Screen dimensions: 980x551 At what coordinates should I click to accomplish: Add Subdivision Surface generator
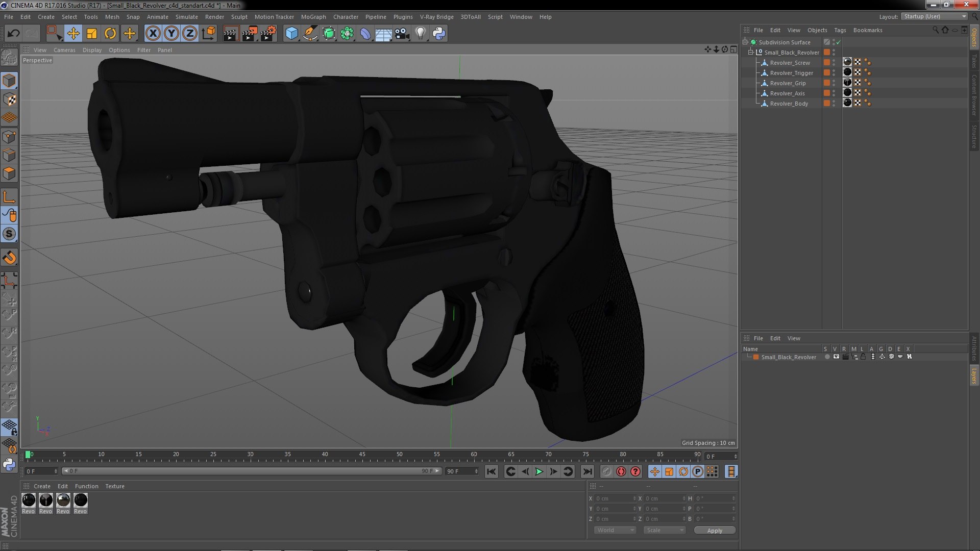click(329, 34)
